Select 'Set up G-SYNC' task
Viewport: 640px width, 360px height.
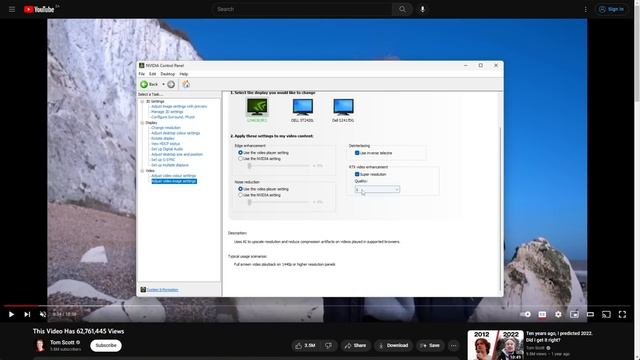pyautogui.click(x=163, y=160)
